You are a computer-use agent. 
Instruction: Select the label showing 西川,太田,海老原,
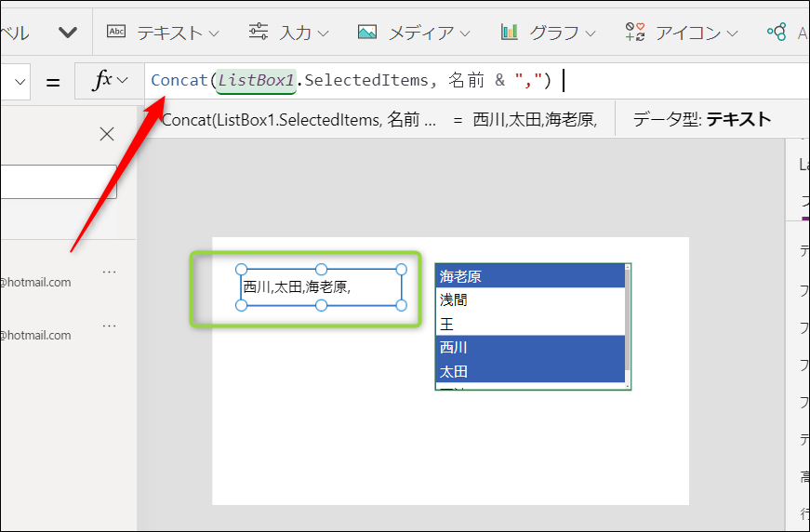[x=321, y=287]
